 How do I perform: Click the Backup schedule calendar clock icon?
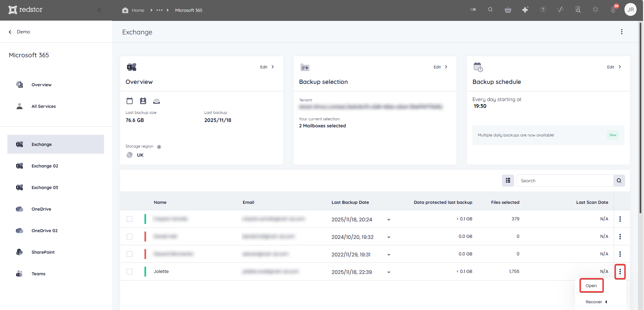pos(478,67)
